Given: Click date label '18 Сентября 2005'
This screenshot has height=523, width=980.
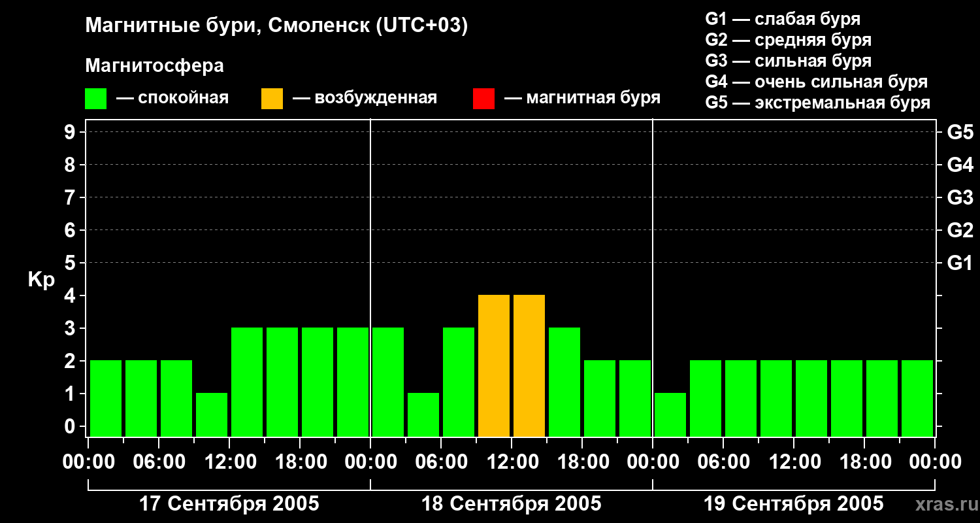Looking at the screenshot, I should point(512,504).
